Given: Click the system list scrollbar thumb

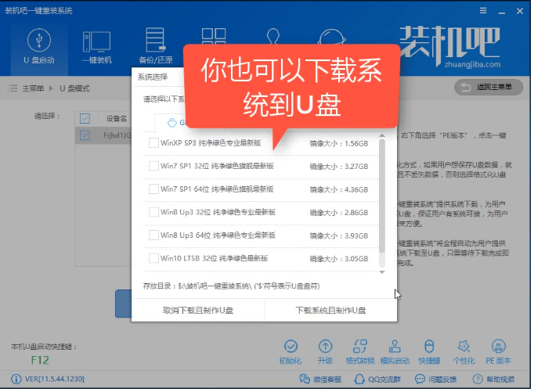Looking at the screenshot, I should tap(382, 196).
